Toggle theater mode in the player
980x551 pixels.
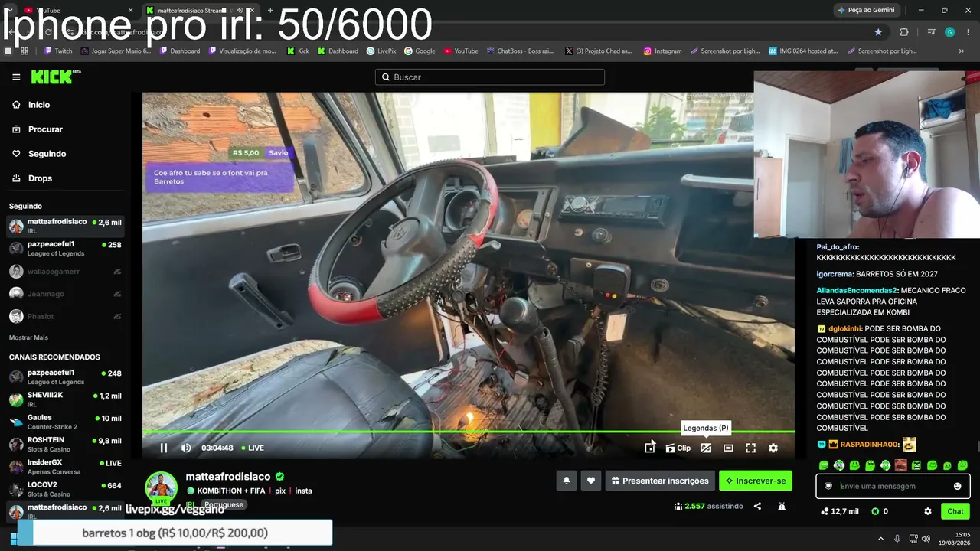pyautogui.click(x=728, y=448)
